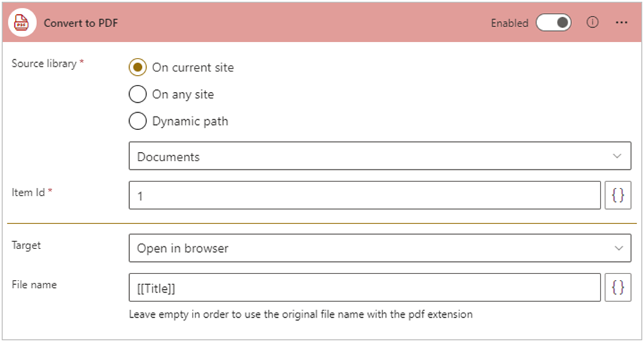Click the braces button beside File name
The image size is (644, 342).
click(618, 288)
